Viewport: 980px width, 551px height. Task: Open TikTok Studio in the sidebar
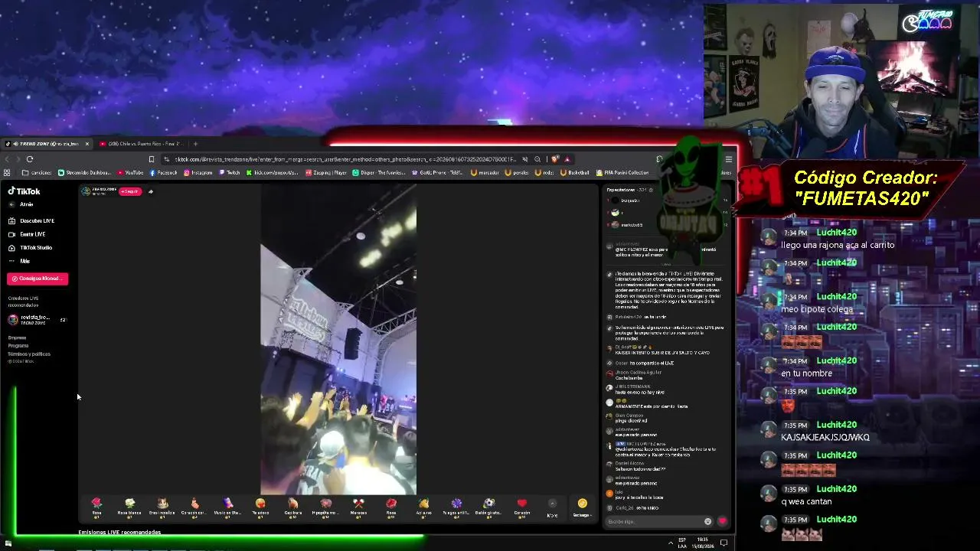point(31,248)
